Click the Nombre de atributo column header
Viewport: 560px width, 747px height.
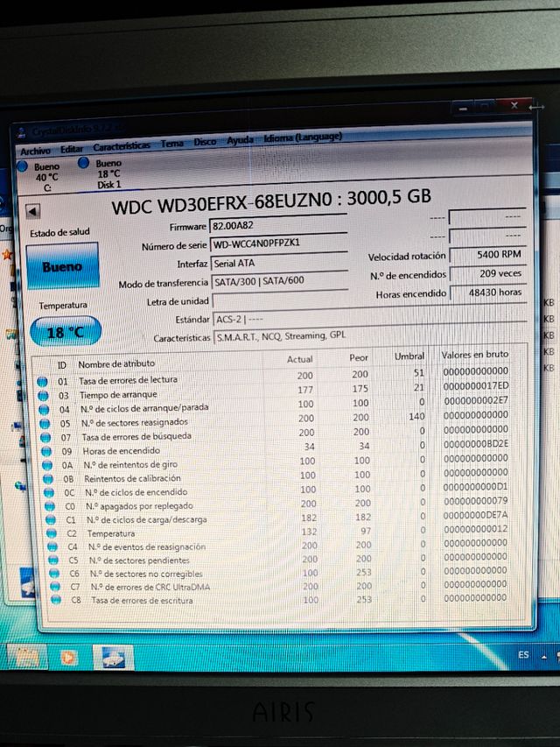click(x=116, y=364)
